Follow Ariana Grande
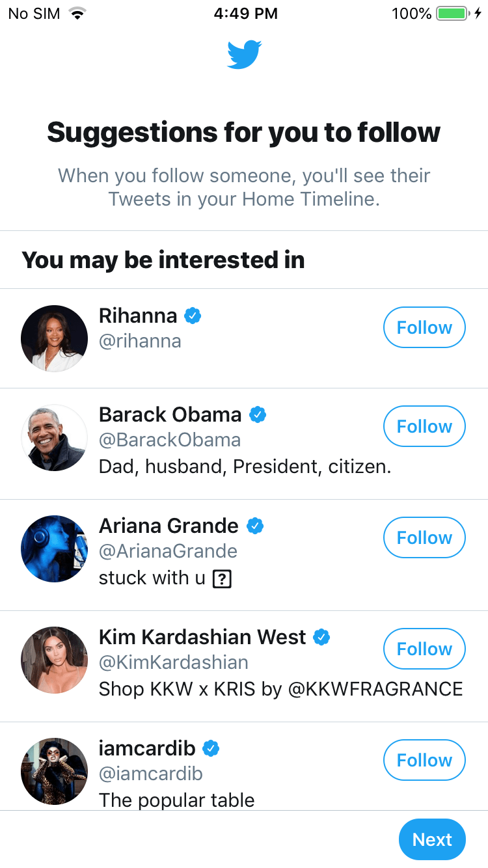The image size is (488, 868). pos(424,538)
